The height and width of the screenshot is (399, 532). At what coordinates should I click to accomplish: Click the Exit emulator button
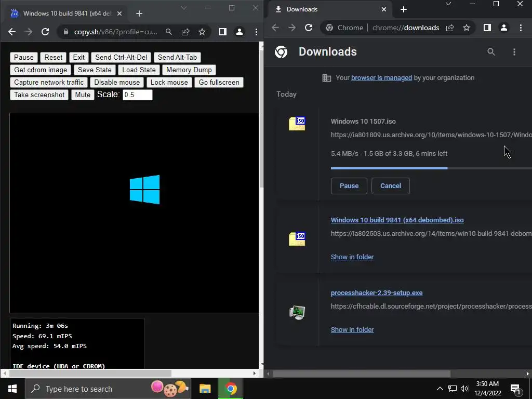coord(79,57)
